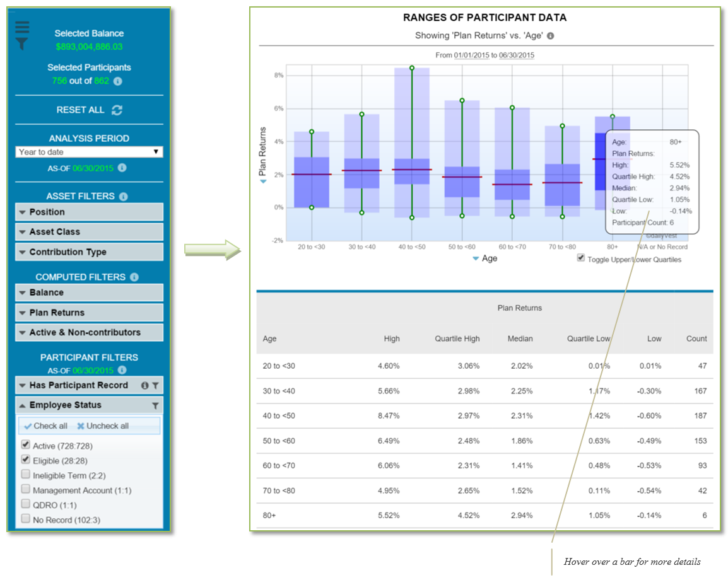Enable the Ineligible Term checkbox

tap(25, 475)
